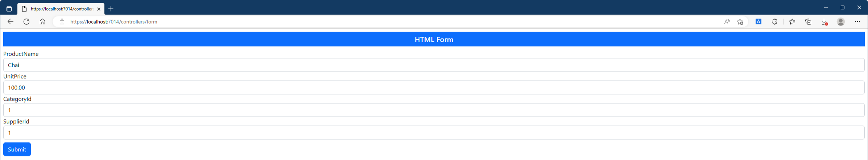Close the localhost controllers tab
Screen dimensions: 868x160
tap(99, 9)
